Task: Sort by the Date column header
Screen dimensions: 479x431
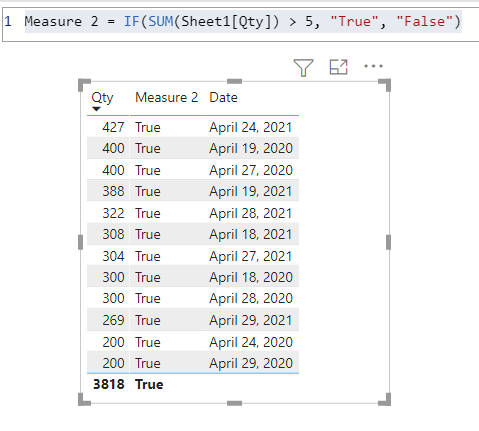Action: [223, 97]
